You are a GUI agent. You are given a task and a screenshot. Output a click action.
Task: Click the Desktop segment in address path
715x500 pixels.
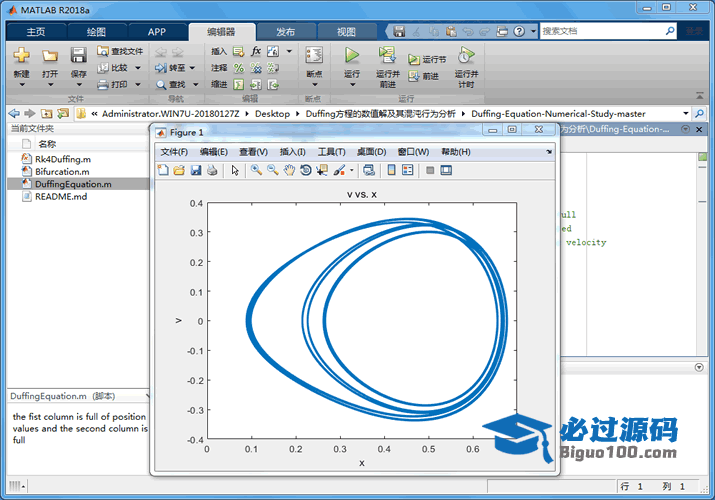pyautogui.click(x=272, y=113)
